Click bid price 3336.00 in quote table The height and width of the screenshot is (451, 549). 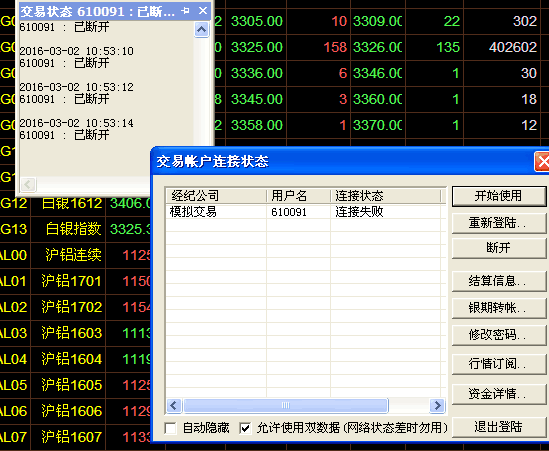(x=257, y=73)
